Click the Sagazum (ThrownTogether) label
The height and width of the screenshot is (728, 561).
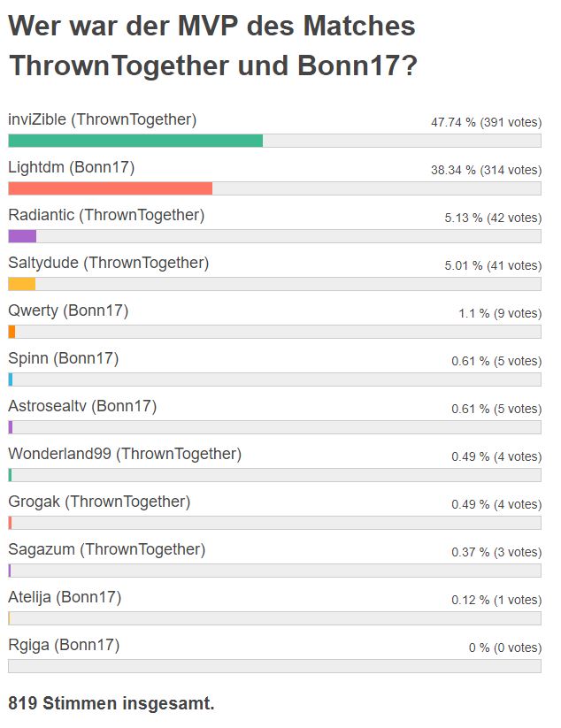[107, 549]
